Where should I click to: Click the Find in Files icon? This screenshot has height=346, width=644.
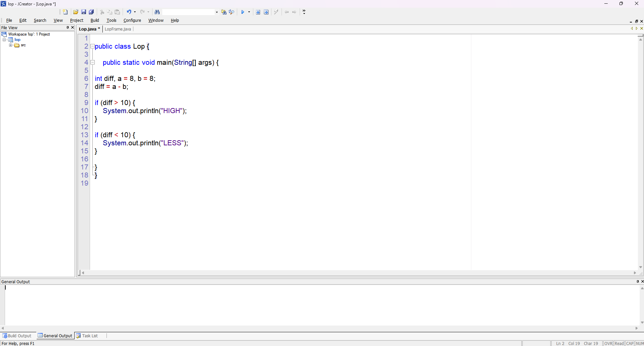click(x=224, y=12)
